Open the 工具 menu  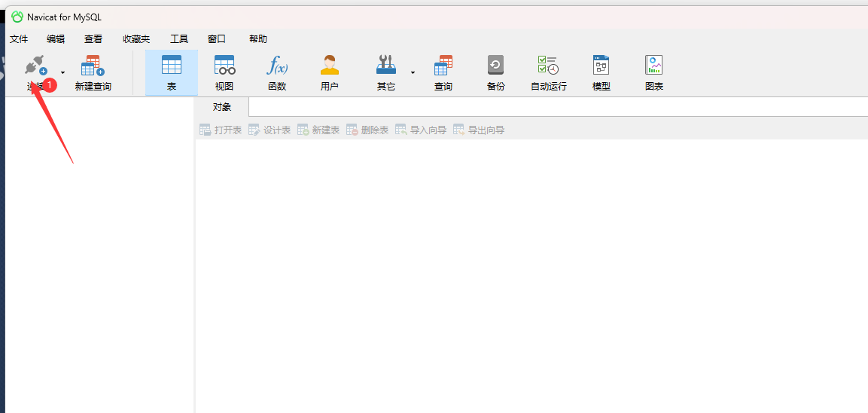click(179, 38)
